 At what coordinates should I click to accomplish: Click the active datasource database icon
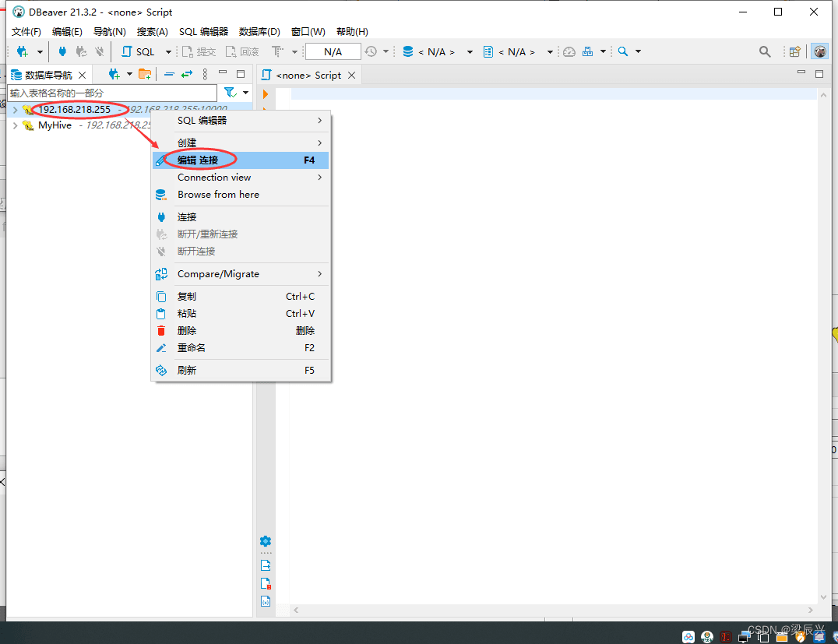(x=408, y=52)
